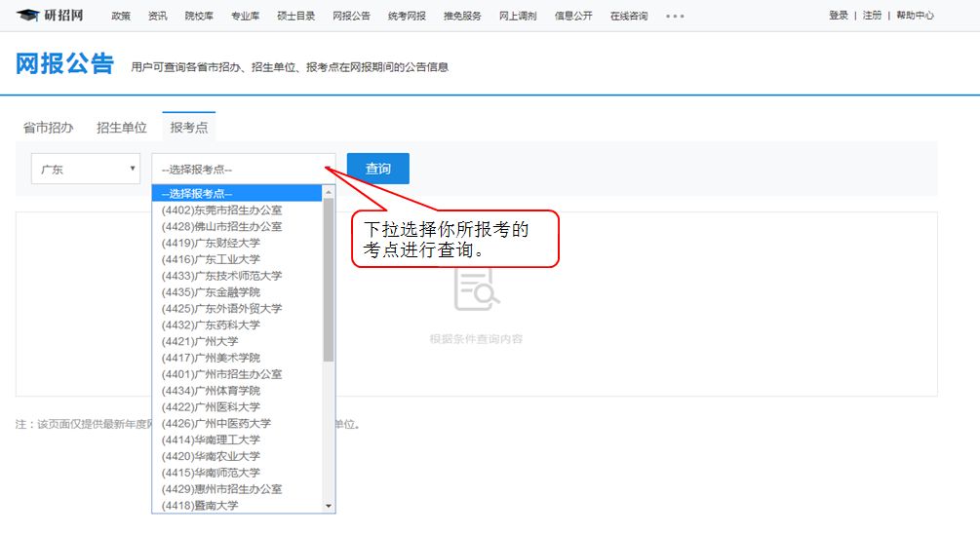This screenshot has height=535, width=980.
Task: Open the 广东 province dropdown
Action: (86, 169)
